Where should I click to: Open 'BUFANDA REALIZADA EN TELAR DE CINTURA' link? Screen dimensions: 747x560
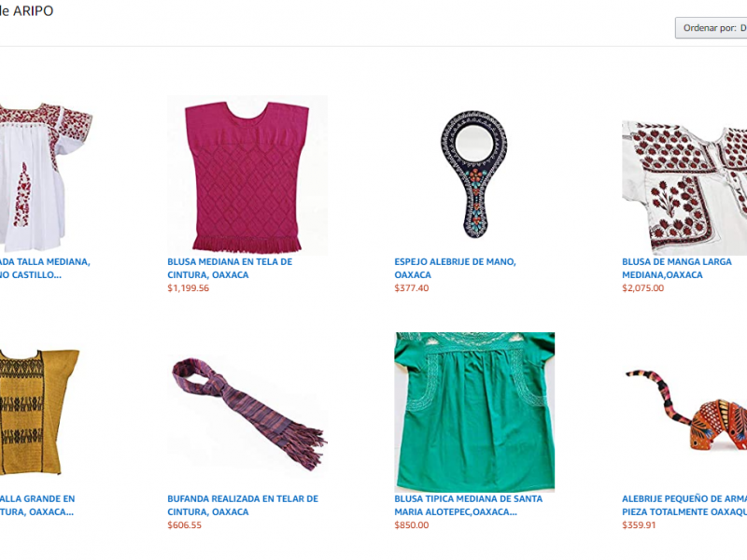pos(243,505)
